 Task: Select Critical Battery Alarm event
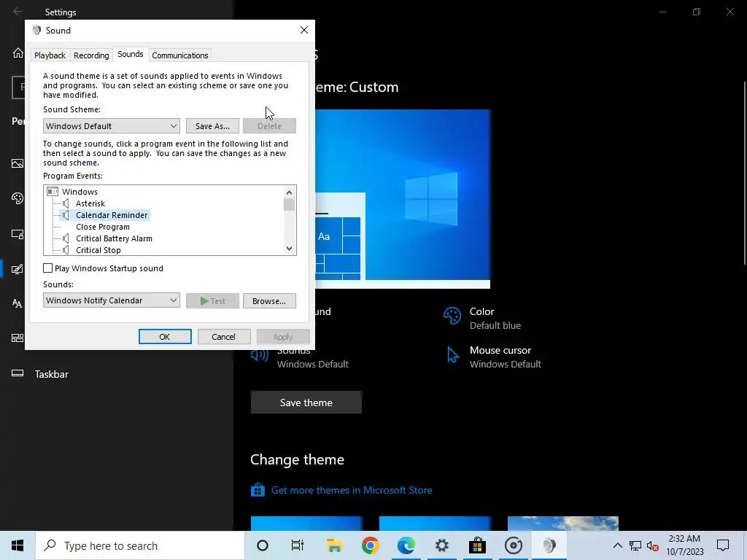(x=114, y=238)
